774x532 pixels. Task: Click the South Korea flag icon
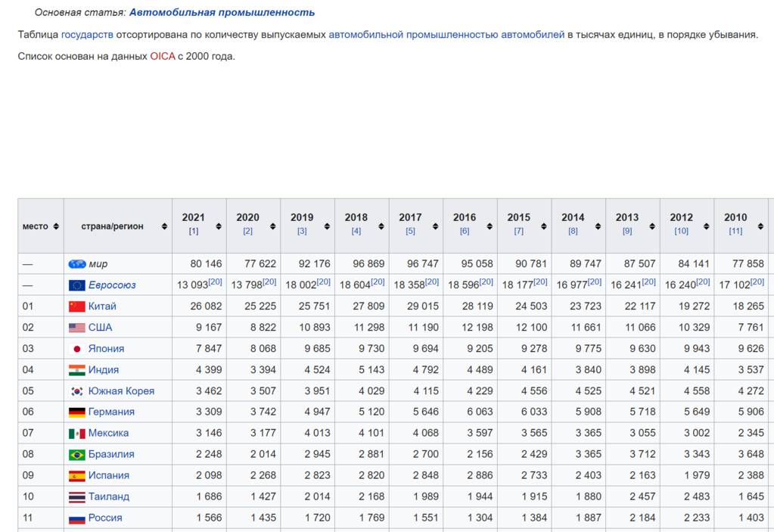click(x=77, y=391)
